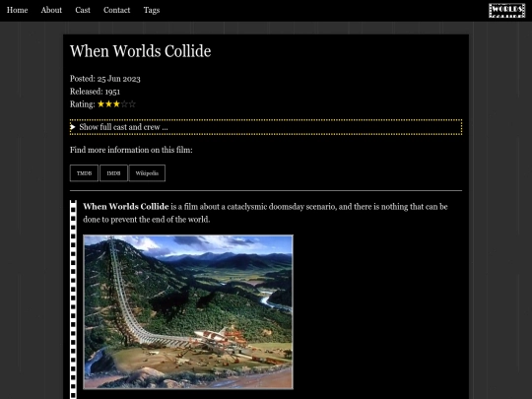Select the 'Released: 1951' text

coord(95,92)
